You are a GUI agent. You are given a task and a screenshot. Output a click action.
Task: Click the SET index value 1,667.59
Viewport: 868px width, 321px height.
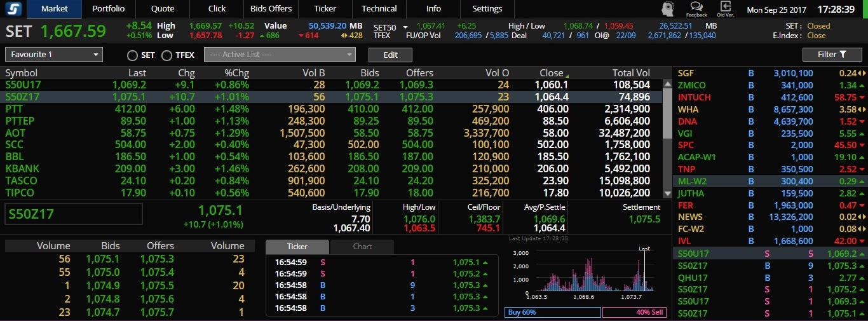coord(73,31)
